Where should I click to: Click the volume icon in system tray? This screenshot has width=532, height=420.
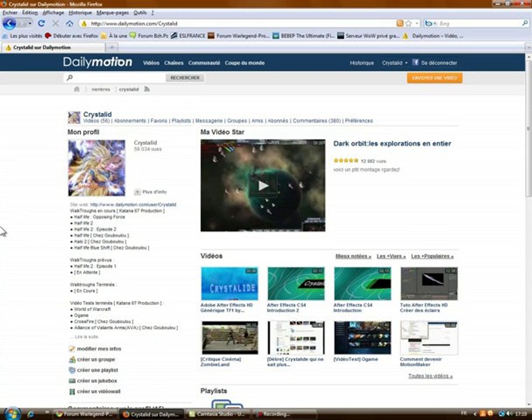(509, 414)
